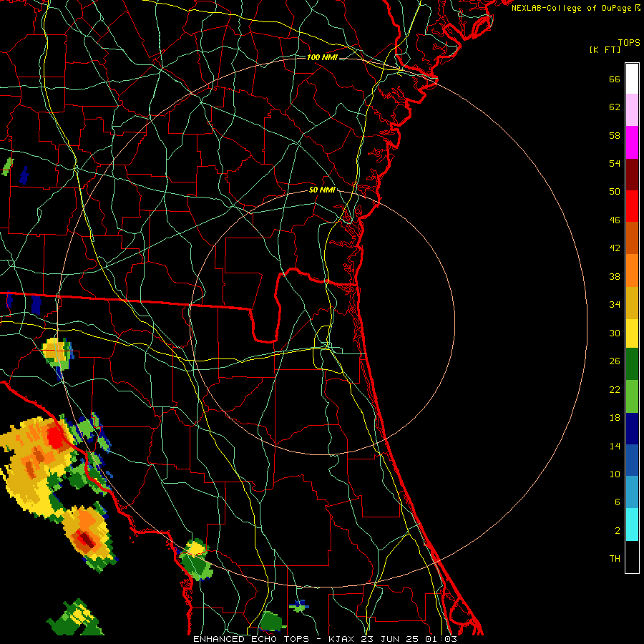The width and height of the screenshot is (644, 644).
Task: Select the dark green legend swatch
Action: click(632, 364)
